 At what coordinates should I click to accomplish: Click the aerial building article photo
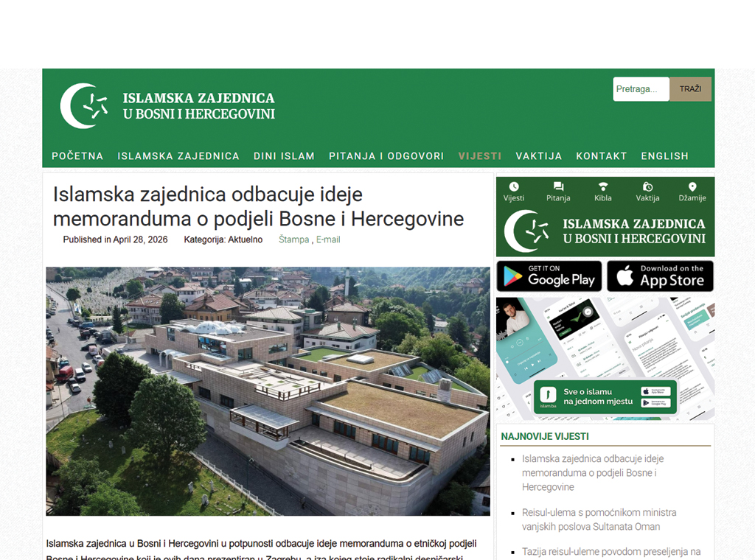[x=268, y=391]
